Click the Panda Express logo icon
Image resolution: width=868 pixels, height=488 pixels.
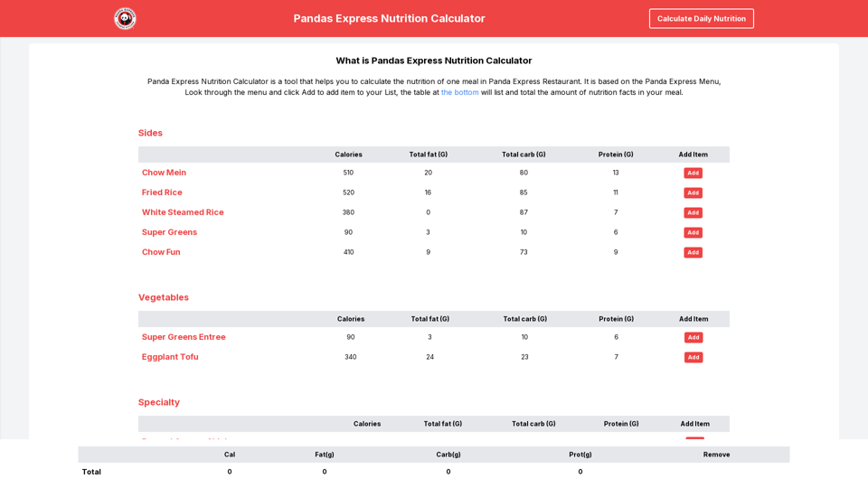click(125, 18)
